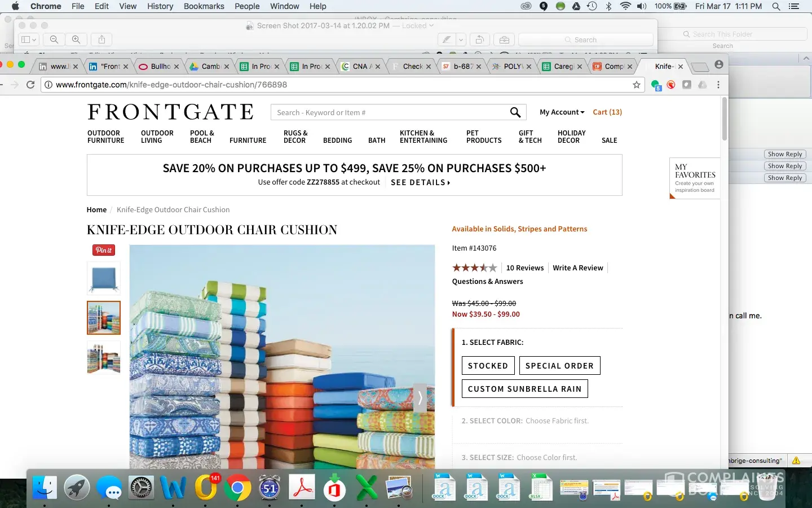Zoom out in the Preview window toolbar

pos(54,40)
